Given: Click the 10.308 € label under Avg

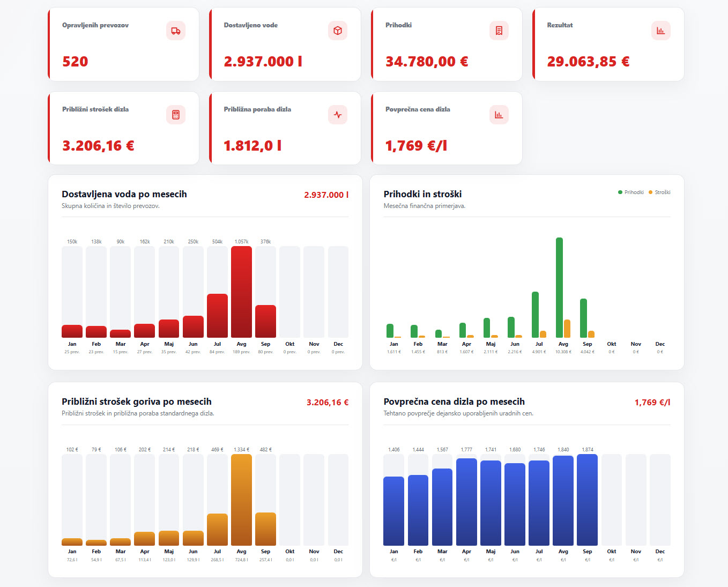Looking at the screenshot, I should coord(563,352).
